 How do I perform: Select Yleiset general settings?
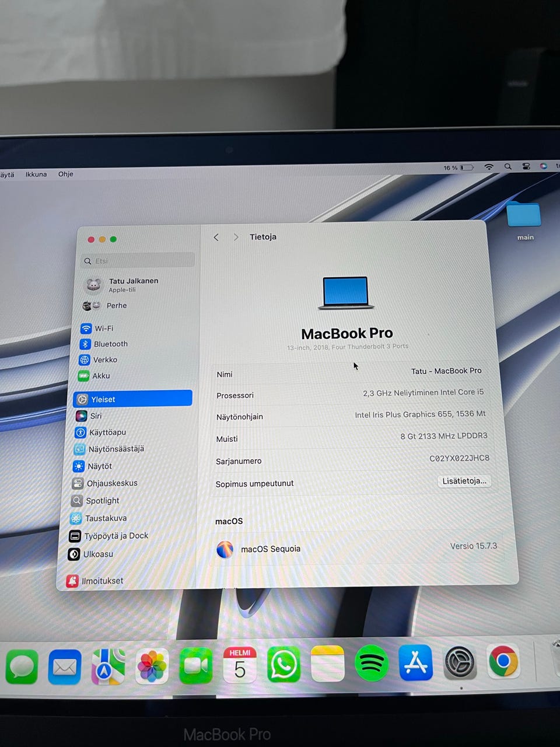(x=133, y=399)
